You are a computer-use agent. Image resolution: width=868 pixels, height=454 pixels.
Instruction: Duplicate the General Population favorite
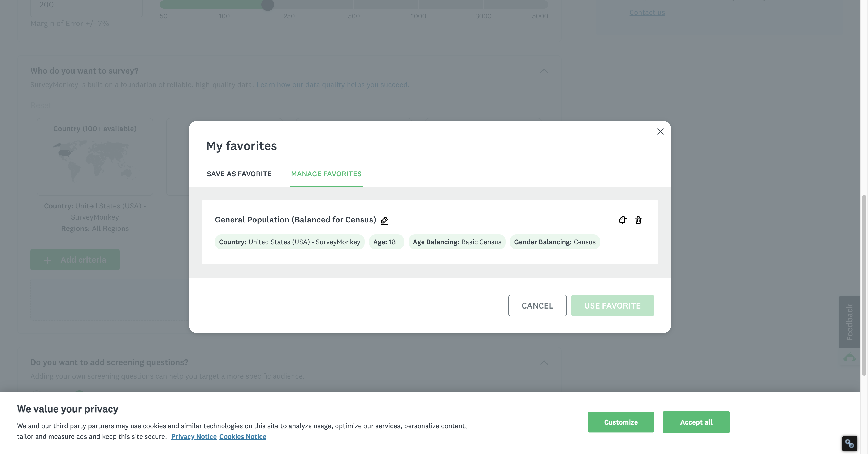[623, 220]
